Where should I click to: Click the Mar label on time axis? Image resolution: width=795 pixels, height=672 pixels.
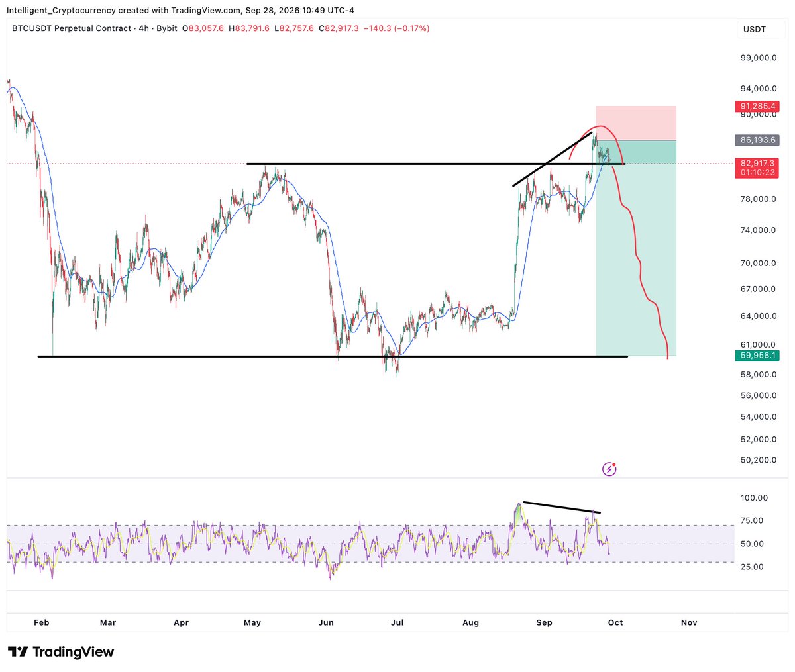click(108, 622)
